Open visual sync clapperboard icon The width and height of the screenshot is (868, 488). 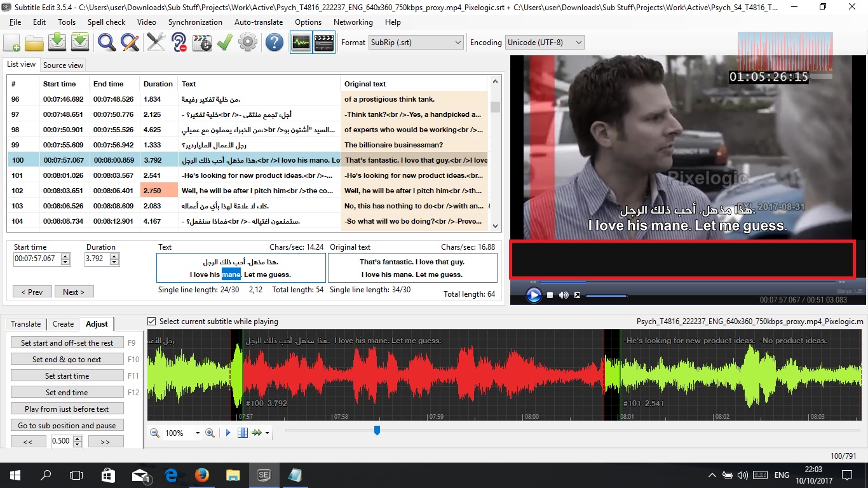click(x=201, y=43)
